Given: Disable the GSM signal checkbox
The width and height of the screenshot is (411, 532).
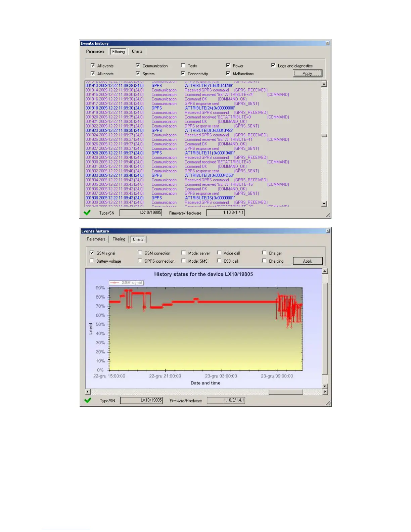Looking at the screenshot, I should pos(92,253).
